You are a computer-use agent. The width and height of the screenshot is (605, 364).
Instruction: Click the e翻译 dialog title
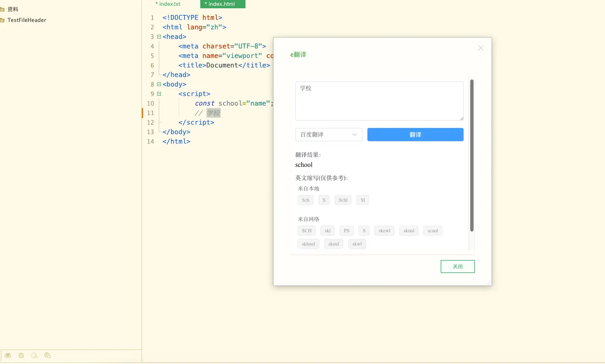tap(298, 55)
